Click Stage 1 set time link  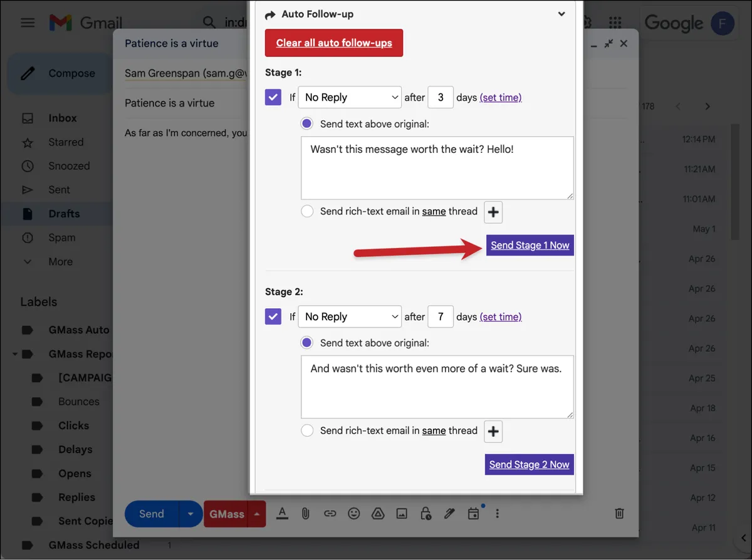coord(501,97)
